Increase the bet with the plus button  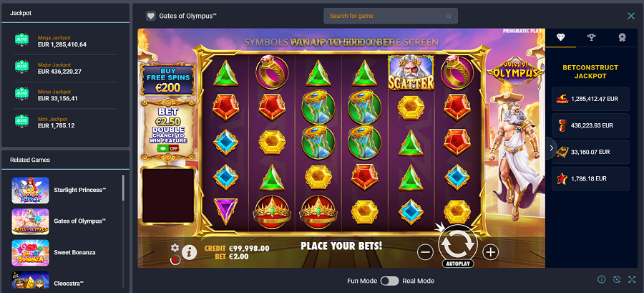(490, 252)
